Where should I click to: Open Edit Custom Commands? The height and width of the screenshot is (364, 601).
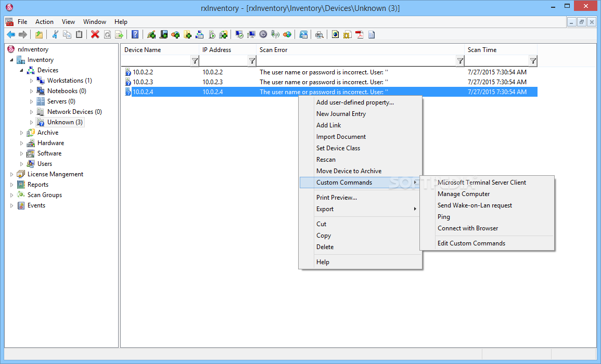487,243
